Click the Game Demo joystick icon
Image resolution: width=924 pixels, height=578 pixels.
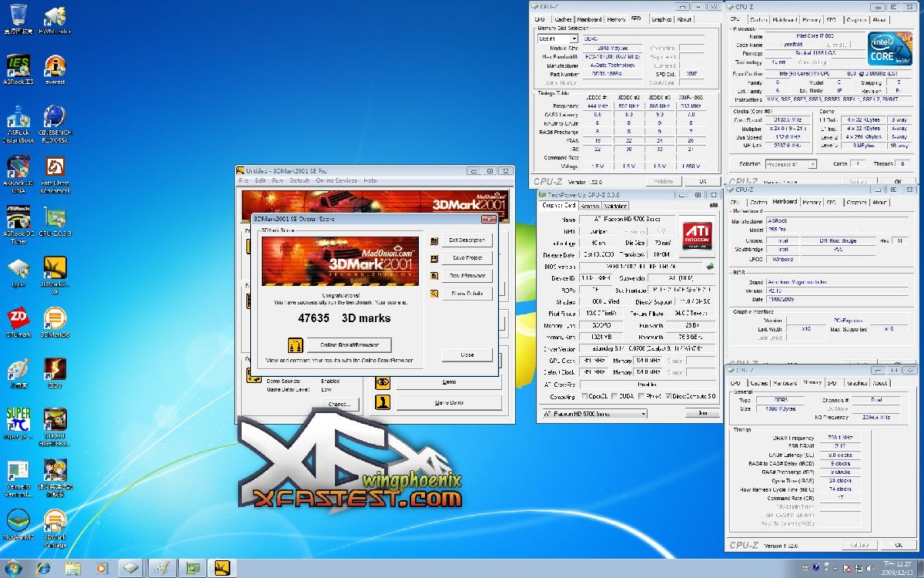pyautogui.click(x=383, y=402)
